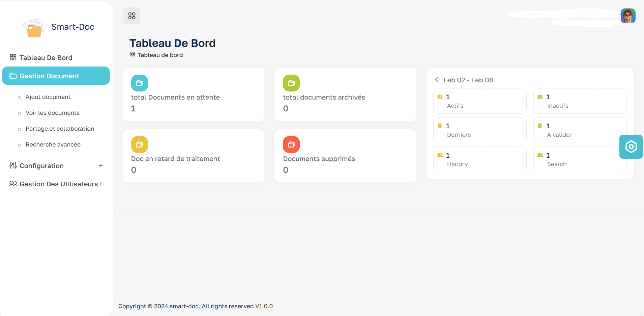Image resolution: width=644 pixels, height=316 pixels.
Task: Click the green archived documents icon
Action: pos(291,83)
